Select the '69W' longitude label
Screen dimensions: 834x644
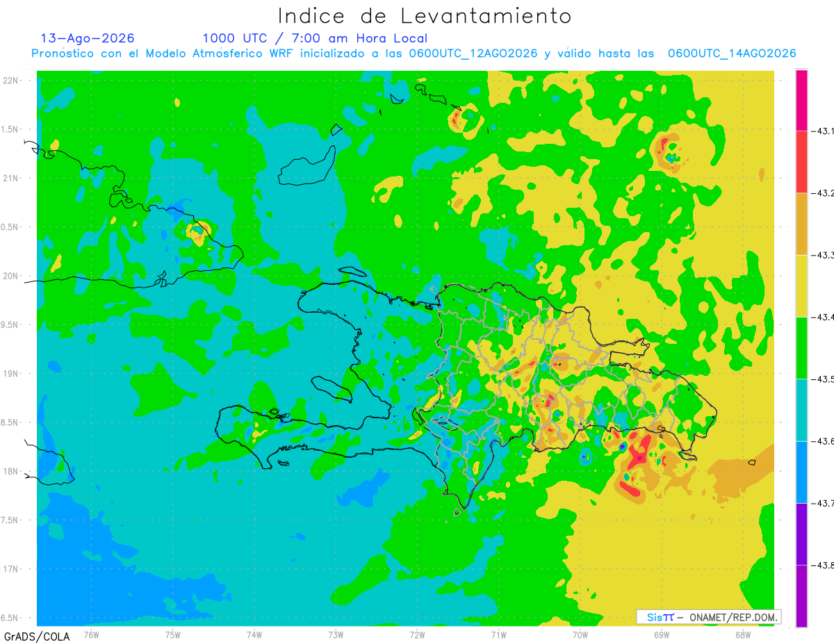tap(662, 634)
